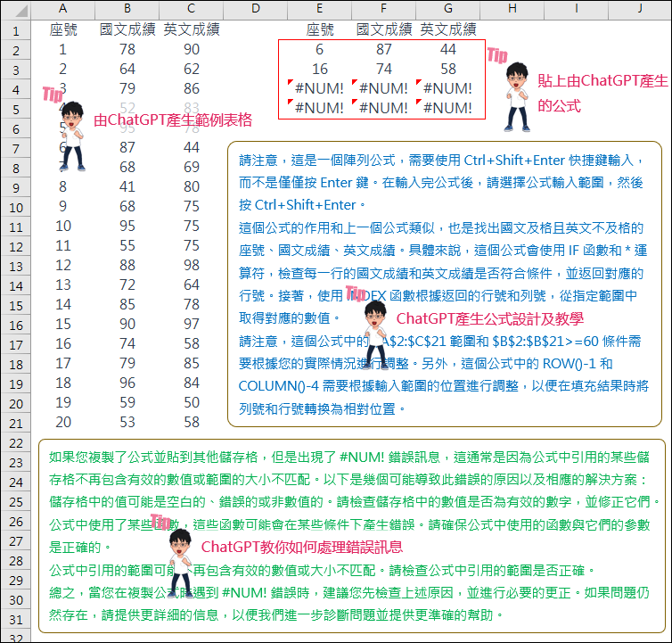
Task: Click cell B1 國文成績 header
Action: [127, 29]
